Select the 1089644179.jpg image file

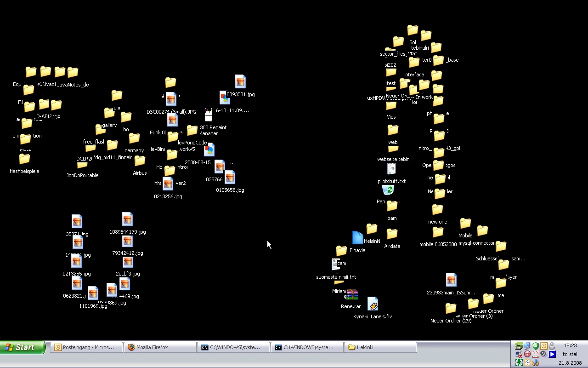(x=127, y=219)
